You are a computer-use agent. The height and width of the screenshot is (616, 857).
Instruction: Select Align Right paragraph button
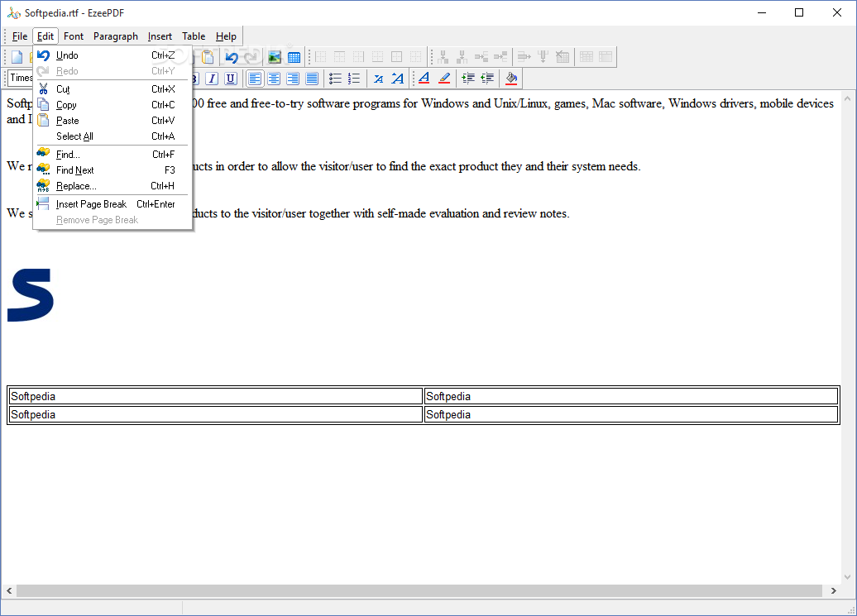coord(293,79)
